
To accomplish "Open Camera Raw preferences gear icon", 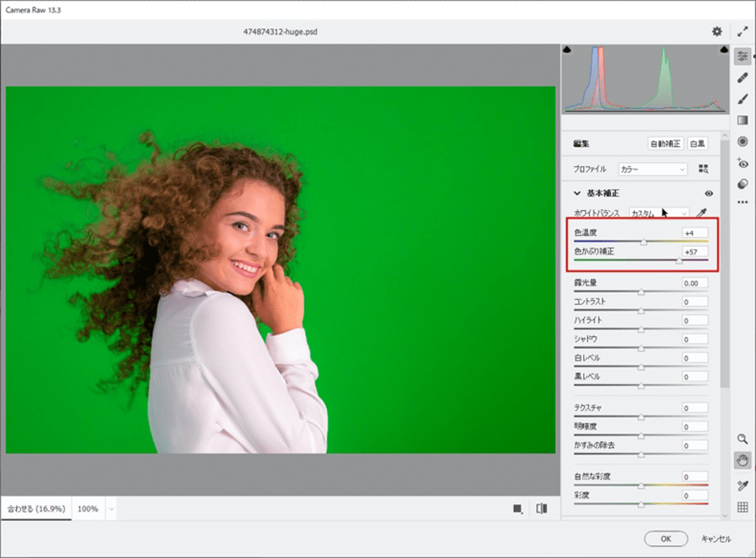I will 717,31.
